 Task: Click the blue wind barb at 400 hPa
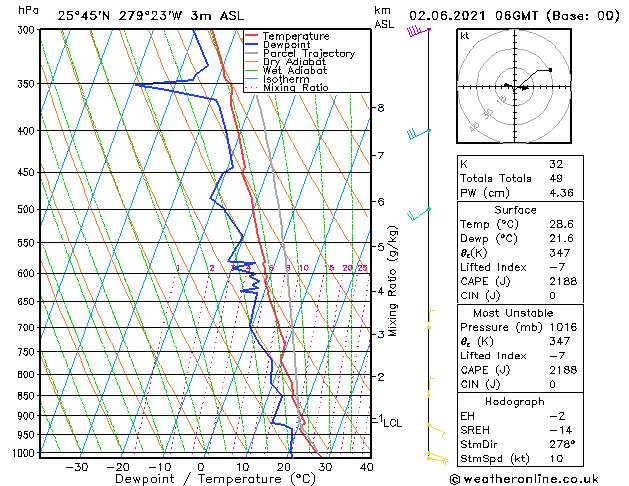(418, 134)
